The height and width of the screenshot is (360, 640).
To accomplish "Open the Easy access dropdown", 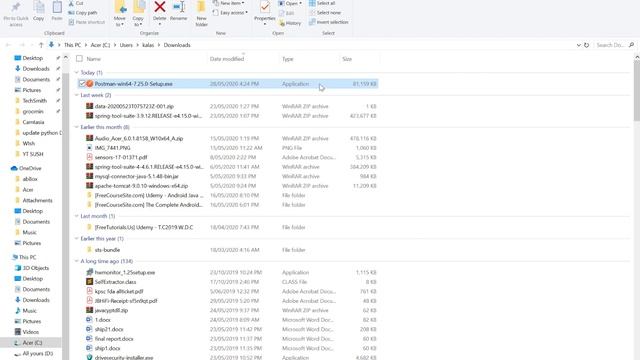I will (230, 13).
